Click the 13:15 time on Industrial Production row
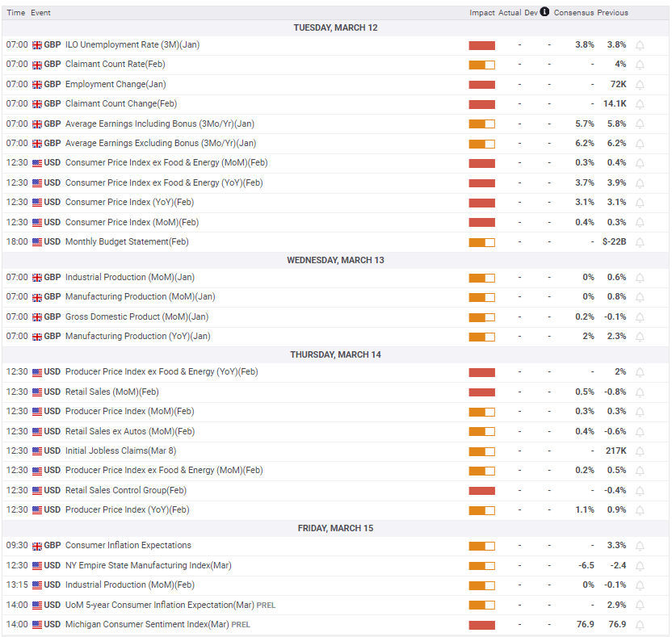The image size is (672, 637). tap(17, 585)
